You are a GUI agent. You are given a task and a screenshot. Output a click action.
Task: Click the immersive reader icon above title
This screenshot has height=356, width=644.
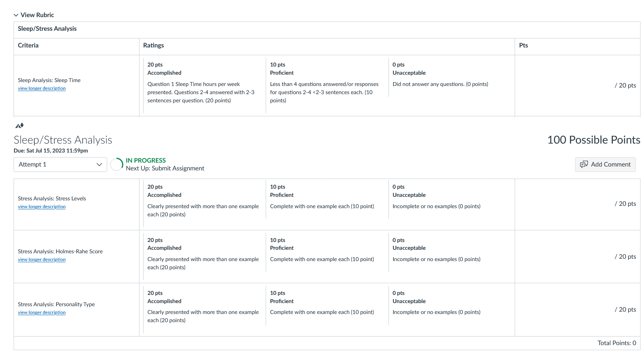pos(19,126)
